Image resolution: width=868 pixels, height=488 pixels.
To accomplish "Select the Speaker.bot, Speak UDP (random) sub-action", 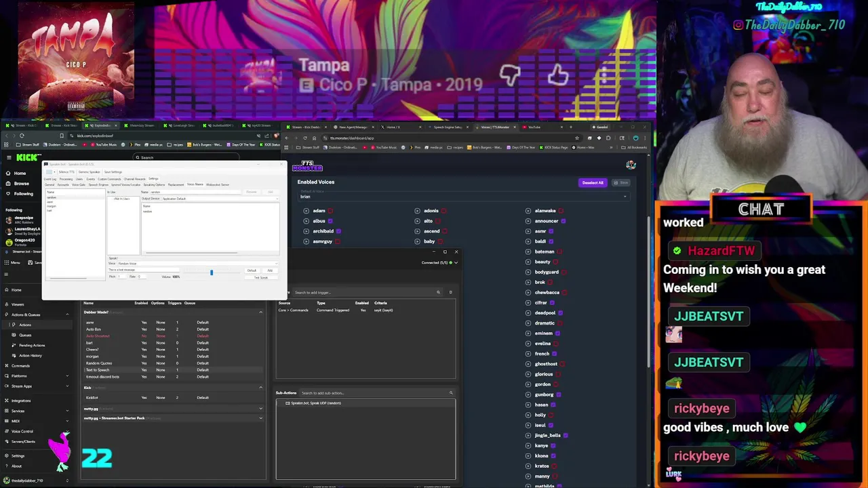I will click(366, 403).
